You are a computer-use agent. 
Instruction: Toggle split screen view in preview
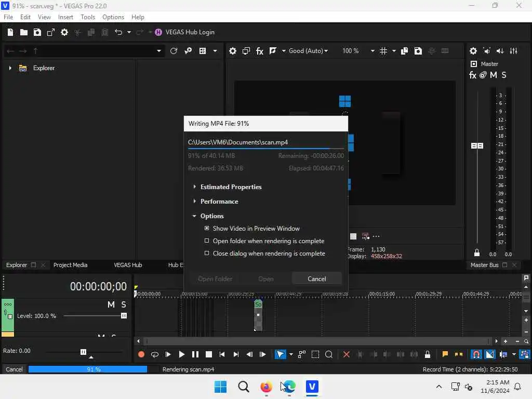[x=273, y=51]
